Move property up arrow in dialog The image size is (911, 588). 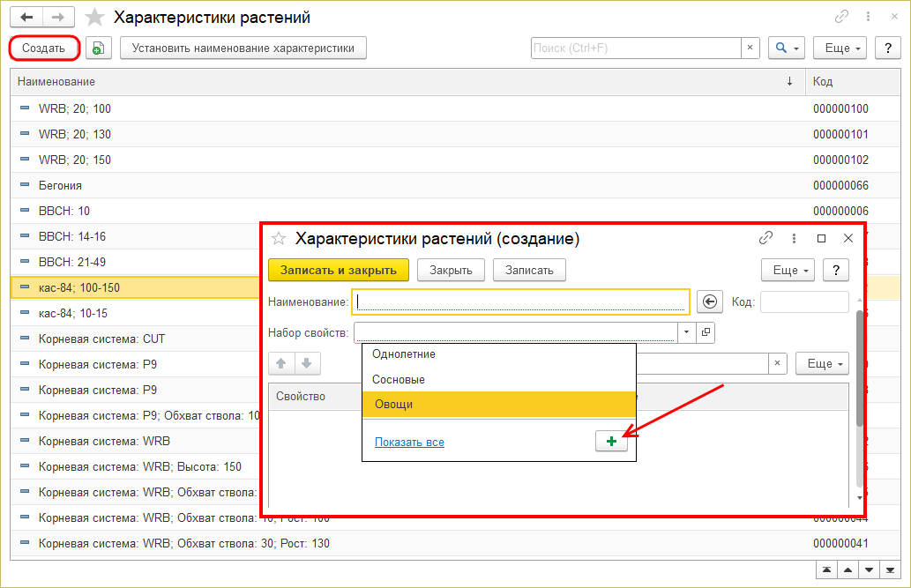[x=281, y=364]
